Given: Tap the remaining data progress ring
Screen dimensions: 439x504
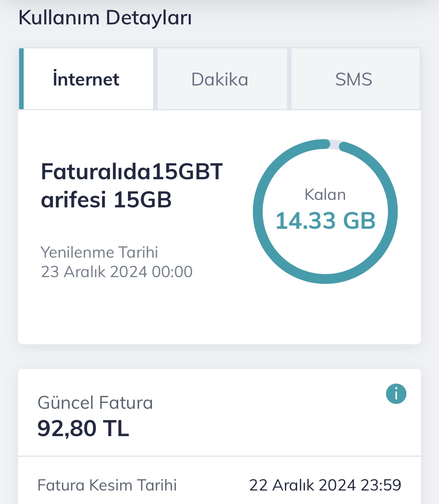Looking at the screenshot, I should click(325, 211).
